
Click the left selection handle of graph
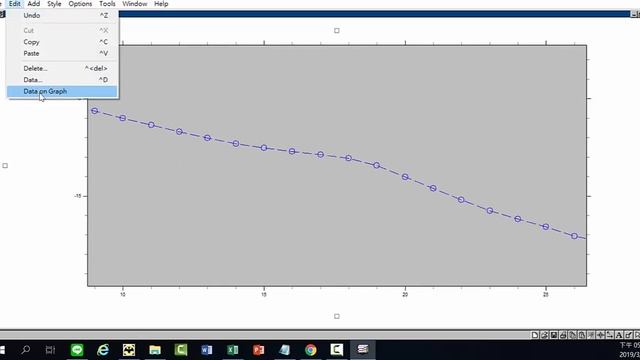(x=5, y=166)
